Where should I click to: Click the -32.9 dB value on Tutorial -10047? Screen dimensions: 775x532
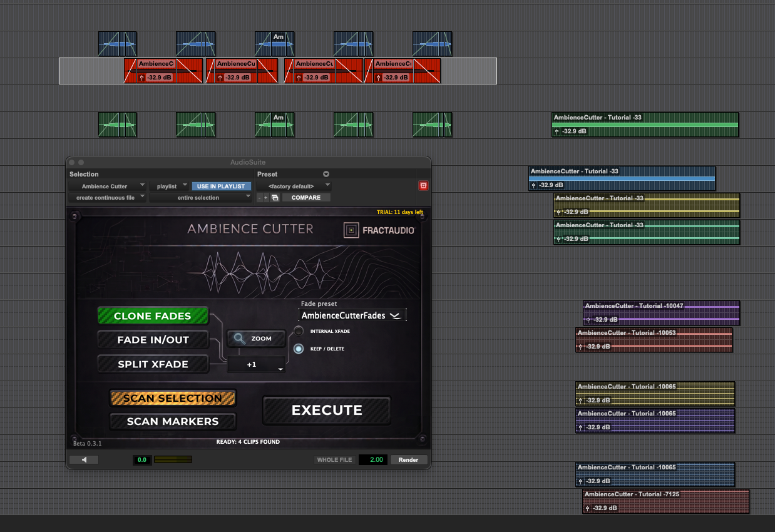[607, 320]
